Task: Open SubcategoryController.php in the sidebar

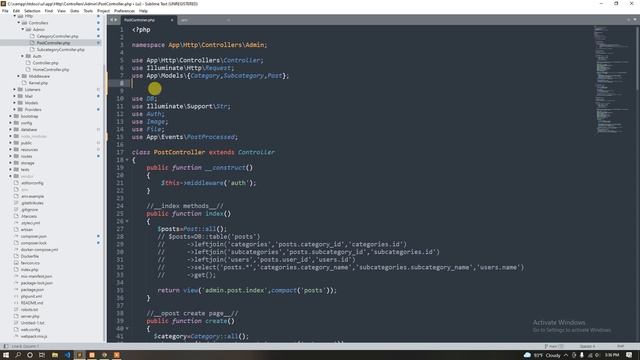Action: tap(60, 49)
